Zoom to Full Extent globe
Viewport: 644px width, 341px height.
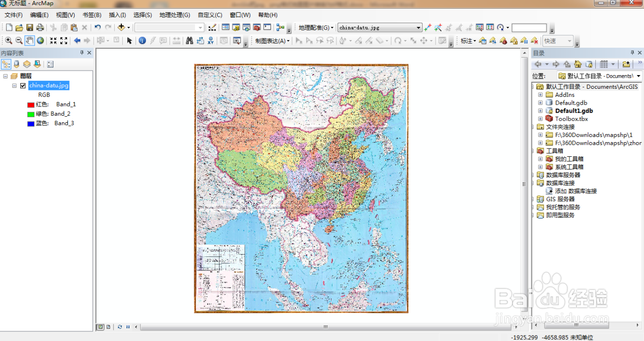[x=40, y=41]
